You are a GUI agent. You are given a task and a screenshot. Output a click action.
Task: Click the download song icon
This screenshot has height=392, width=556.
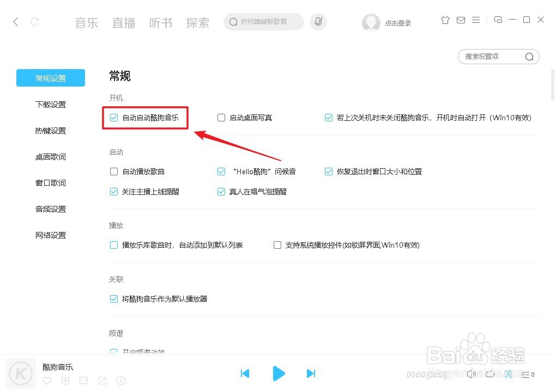click(65, 381)
